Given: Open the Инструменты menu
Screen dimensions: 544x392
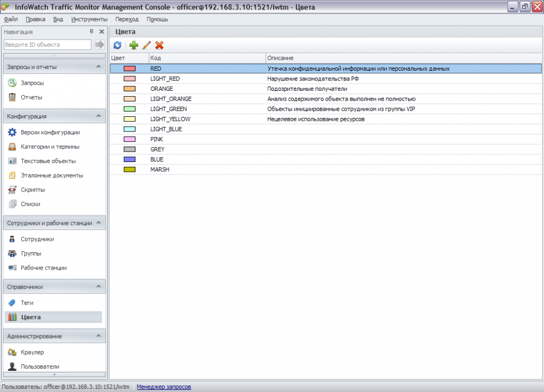Looking at the screenshot, I should (89, 19).
